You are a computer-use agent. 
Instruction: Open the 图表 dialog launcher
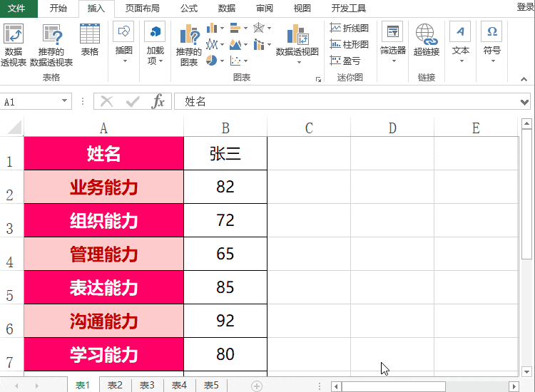(318, 79)
